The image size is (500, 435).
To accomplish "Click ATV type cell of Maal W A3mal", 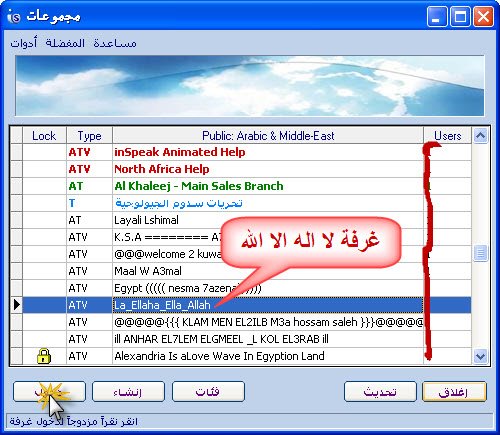I will pyautogui.click(x=89, y=271).
